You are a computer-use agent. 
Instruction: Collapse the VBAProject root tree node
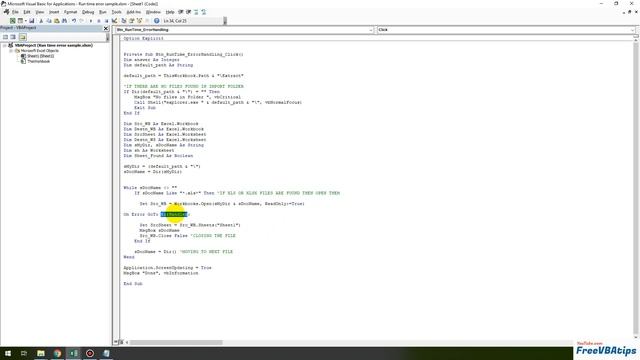pyautogui.click(x=5, y=45)
